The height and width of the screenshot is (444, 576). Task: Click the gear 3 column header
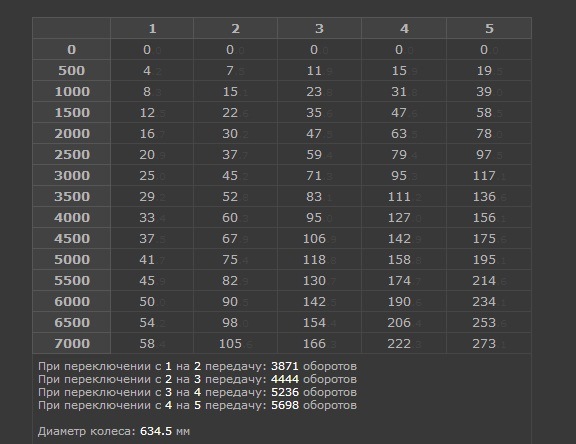tap(319, 28)
